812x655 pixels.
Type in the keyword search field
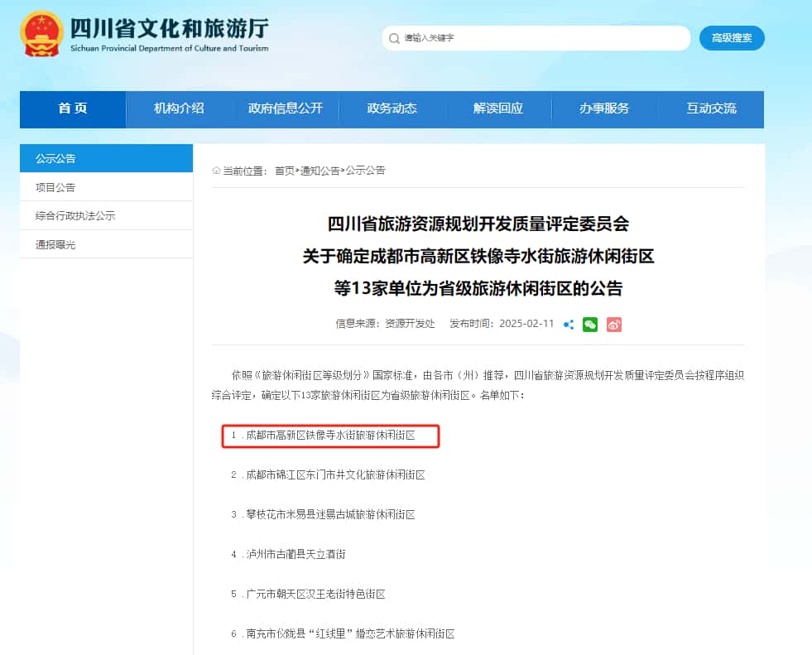pyautogui.click(x=538, y=38)
